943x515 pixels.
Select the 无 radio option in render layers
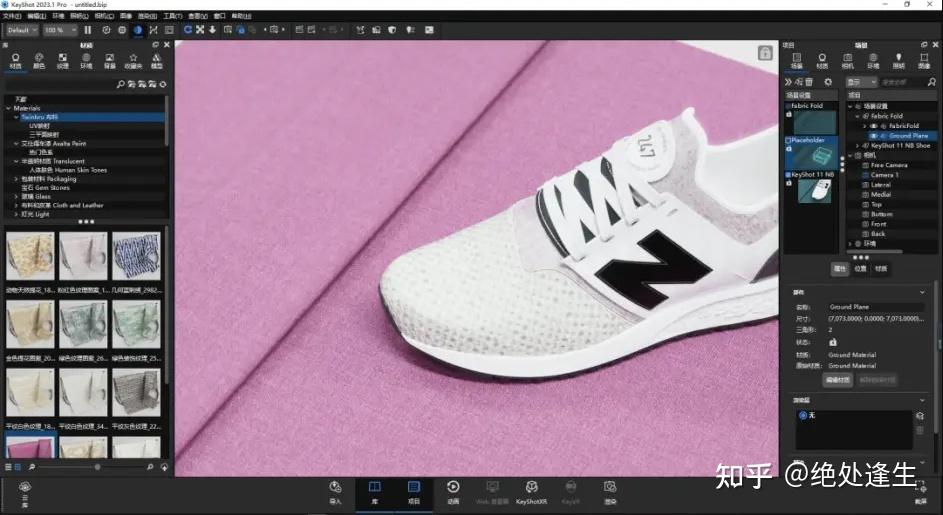click(x=803, y=415)
